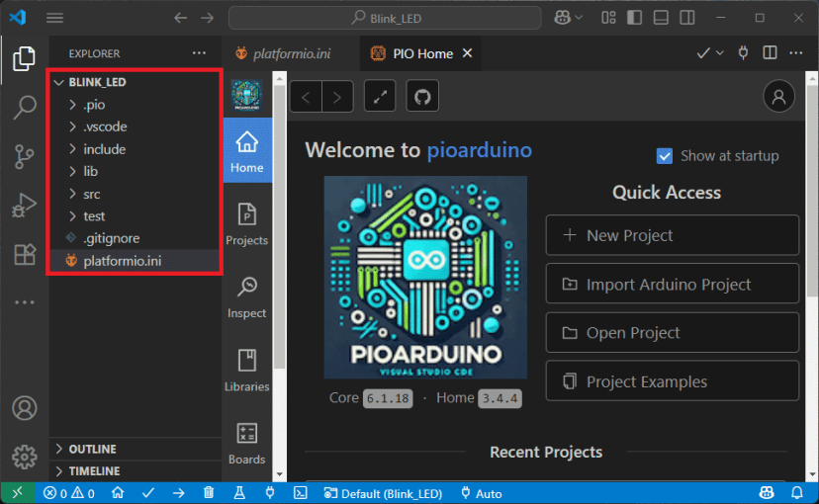Open Customize Layout in title bar

pyautogui.click(x=608, y=18)
